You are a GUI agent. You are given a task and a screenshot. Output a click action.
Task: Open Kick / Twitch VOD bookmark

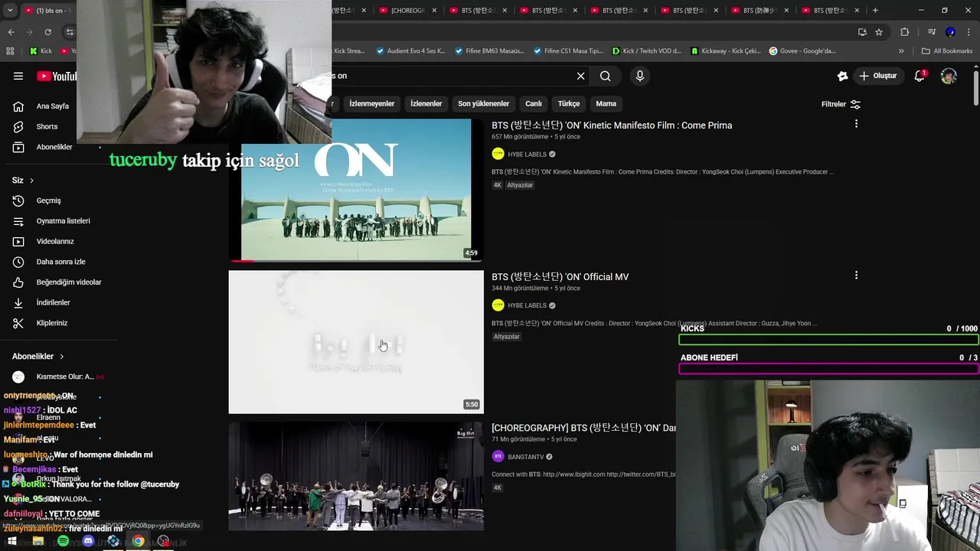(x=647, y=51)
